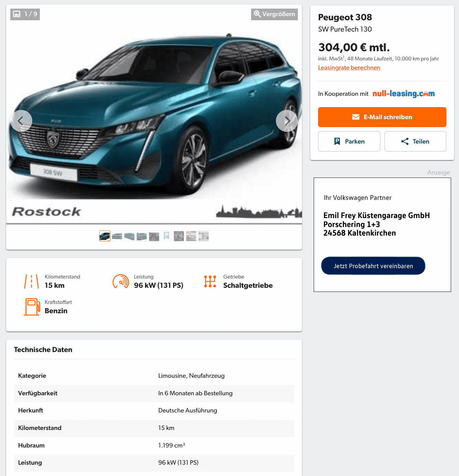Viewport: 459px width, 476px height.
Task: Select the fifth gallery thumbnail
Action: (x=154, y=236)
